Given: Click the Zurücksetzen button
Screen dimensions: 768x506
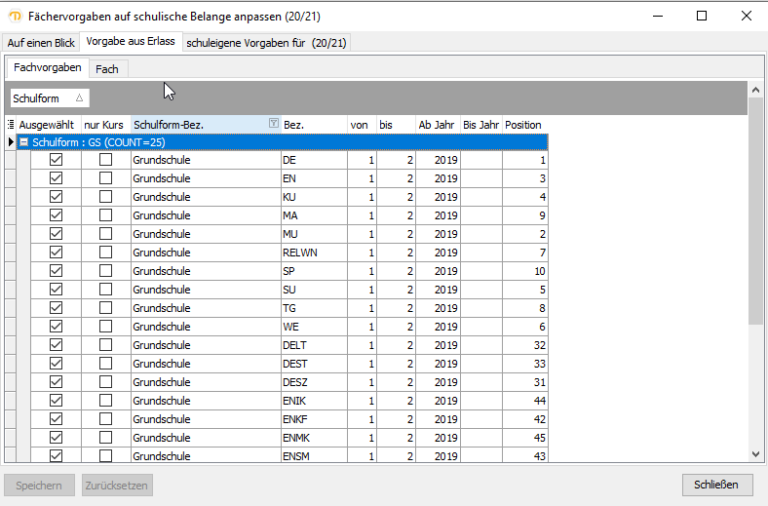Looking at the screenshot, I should click(117, 486).
